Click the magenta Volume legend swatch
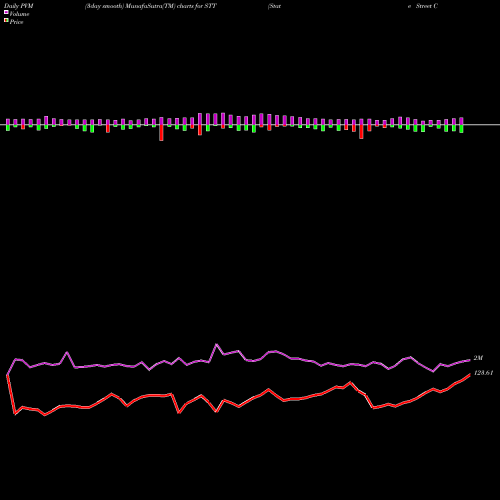 point(6,12)
